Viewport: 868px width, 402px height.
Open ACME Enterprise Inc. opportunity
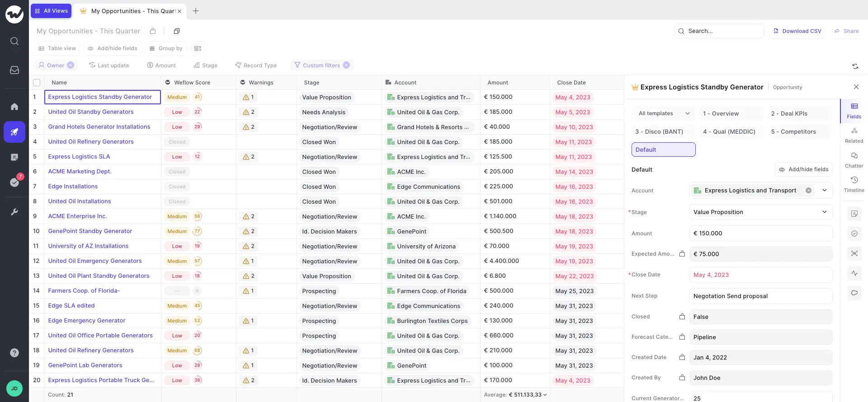pos(77,216)
